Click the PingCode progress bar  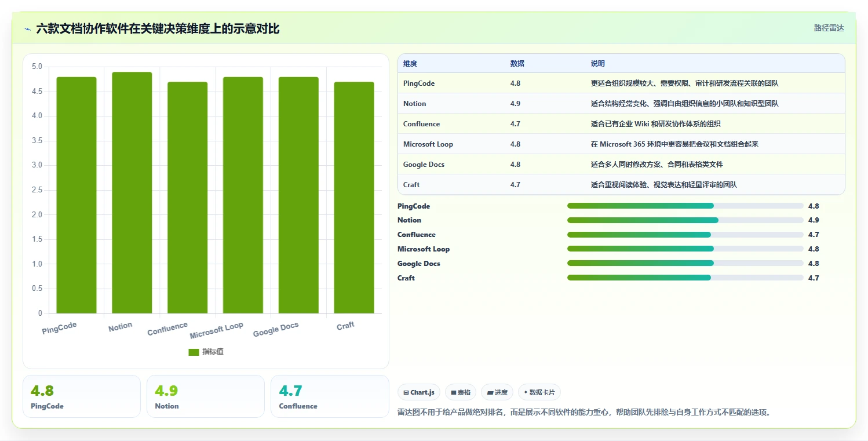tap(685, 206)
